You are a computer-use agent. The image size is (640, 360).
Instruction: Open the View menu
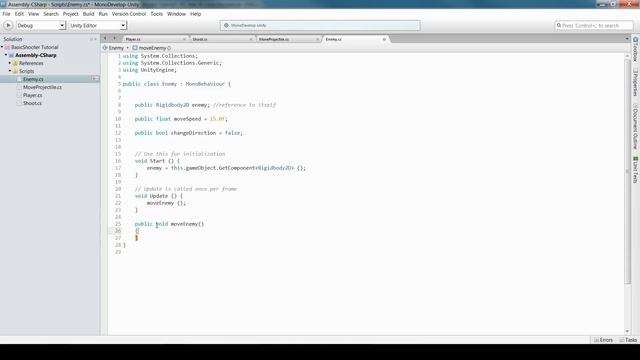coord(33,14)
